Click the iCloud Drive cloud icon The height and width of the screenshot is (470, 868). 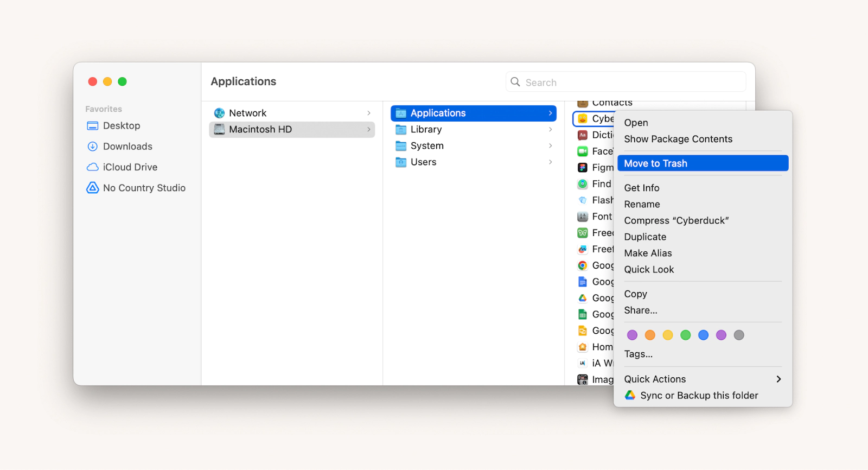pos(93,167)
